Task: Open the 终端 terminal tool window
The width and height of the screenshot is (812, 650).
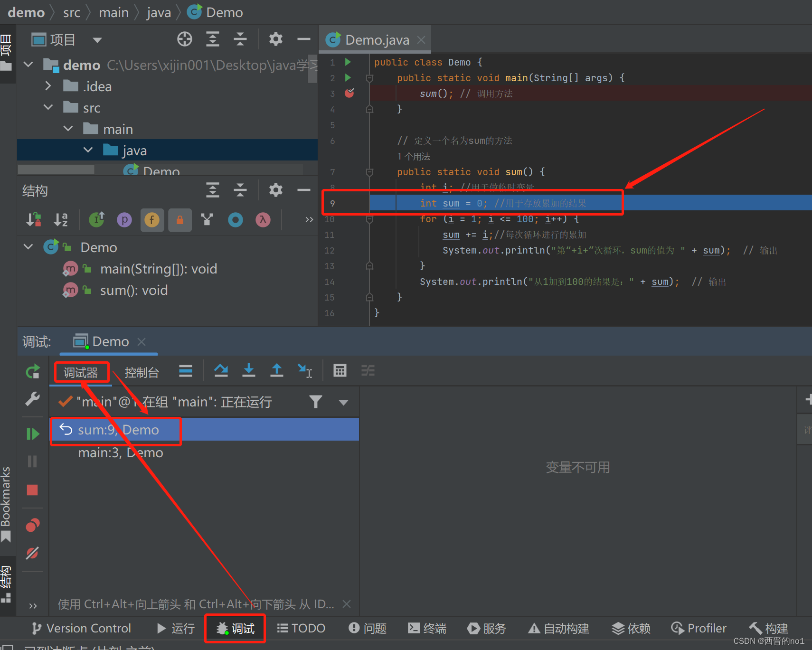Action: click(x=427, y=628)
